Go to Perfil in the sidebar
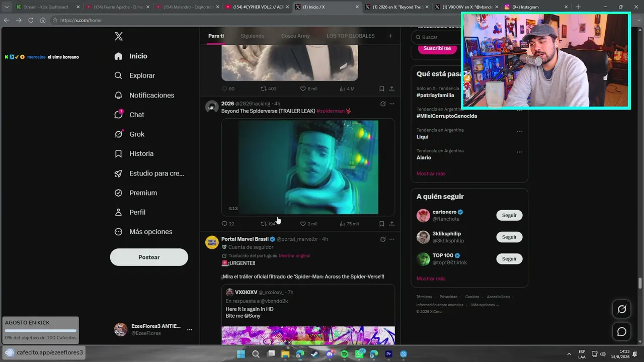 (x=130, y=212)
